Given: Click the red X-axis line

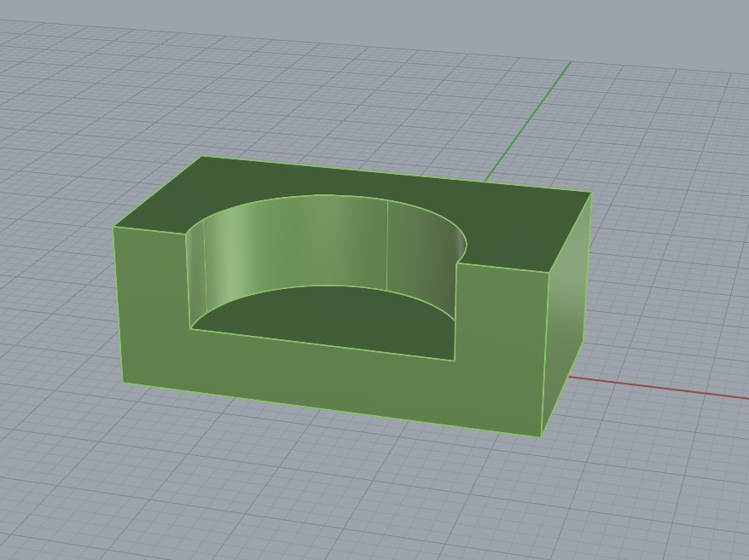Looking at the screenshot, I should 665,389.
